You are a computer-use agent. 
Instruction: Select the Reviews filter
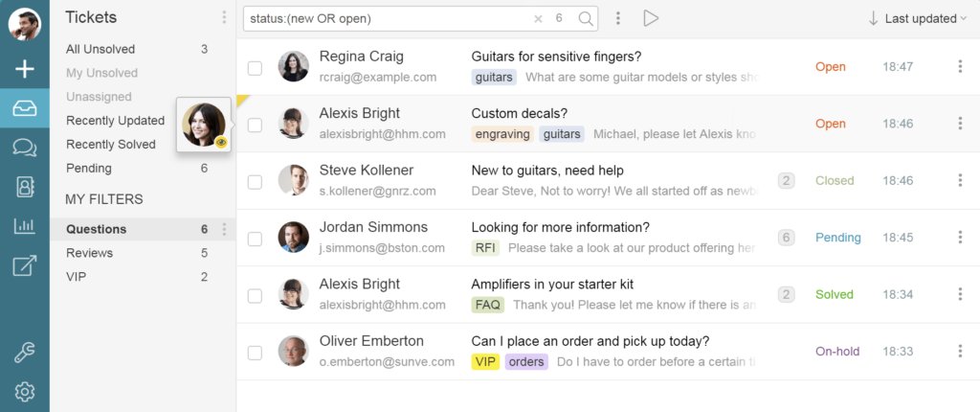pyautogui.click(x=89, y=253)
